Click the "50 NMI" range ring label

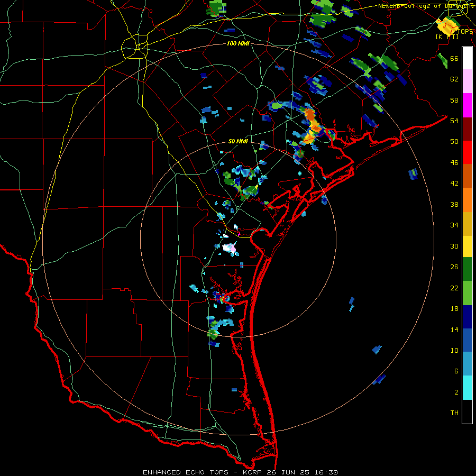pos(238,141)
